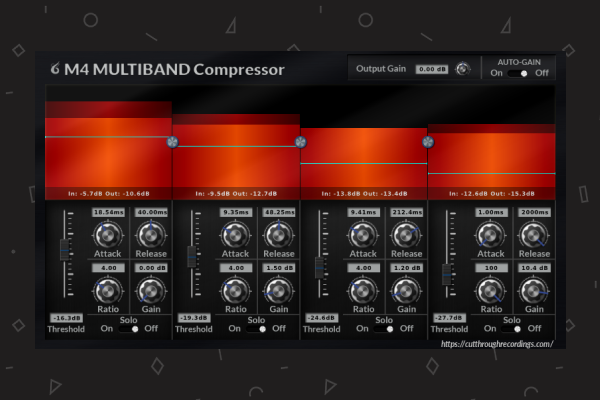Click the 18.54ms attack value field

point(107,213)
